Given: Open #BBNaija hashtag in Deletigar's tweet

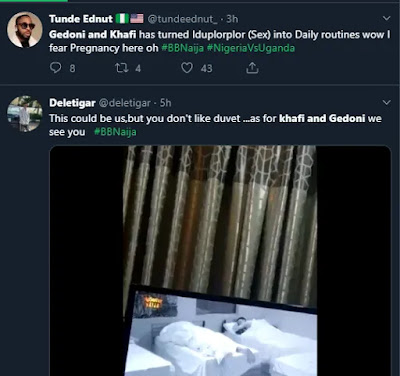Looking at the screenshot, I should [x=115, y=132].
